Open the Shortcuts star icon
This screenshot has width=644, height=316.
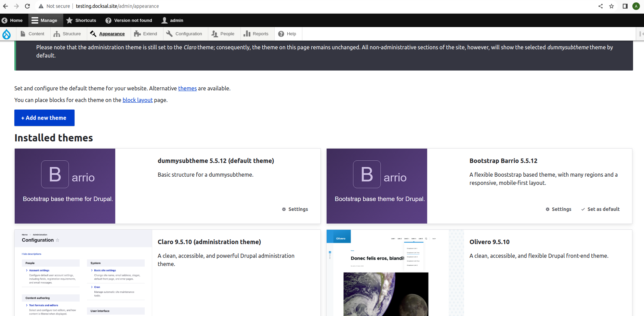coord(69,20)
